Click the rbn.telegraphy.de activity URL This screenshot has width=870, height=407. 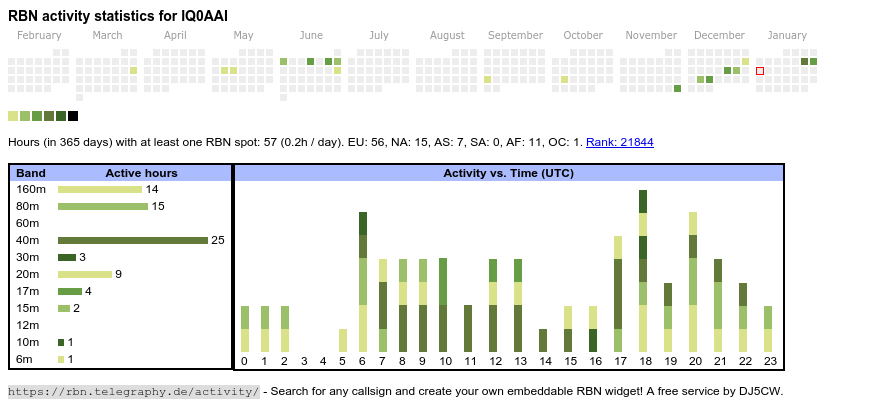pos(134,391)
